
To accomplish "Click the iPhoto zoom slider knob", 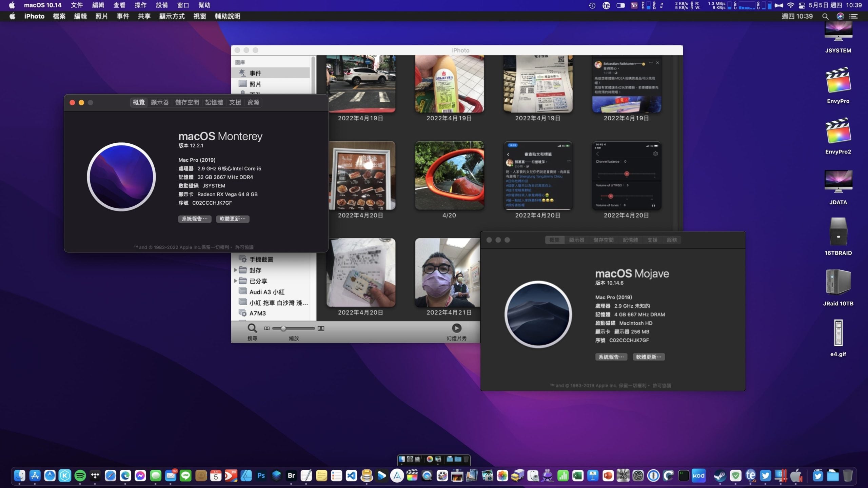I will (x=283, y=328).
